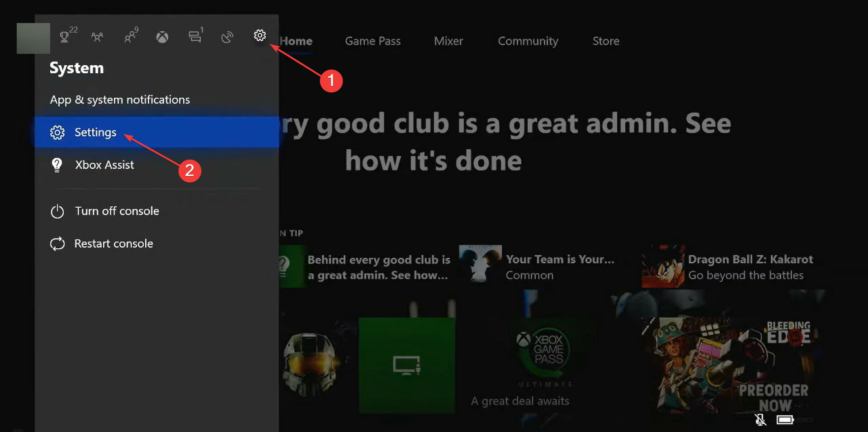The height and width of the screenshot is (432, 868).
Task: Open the green tile with monitor icon
Action: coord(407,366)
